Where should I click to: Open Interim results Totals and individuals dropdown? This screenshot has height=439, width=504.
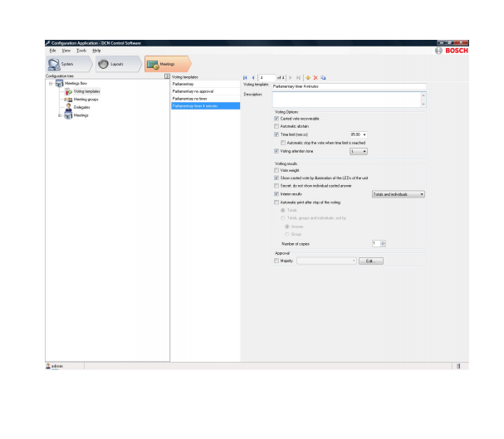pos(422,194)
